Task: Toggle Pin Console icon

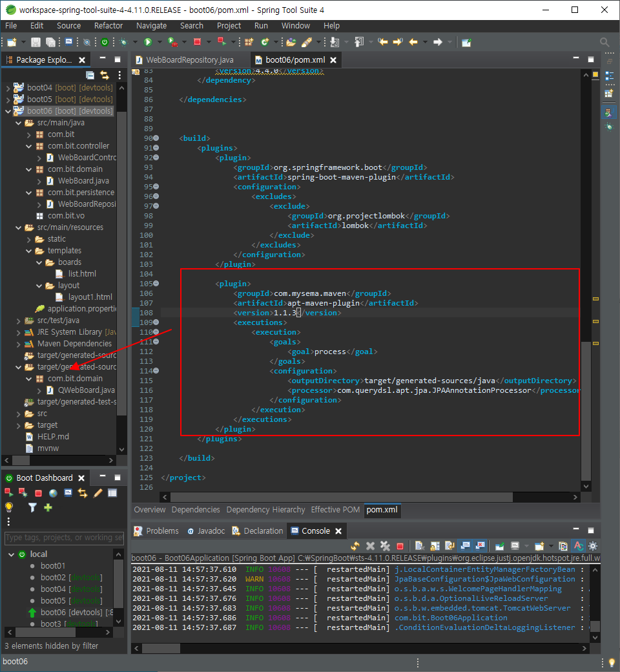Action: pos(499,546)
